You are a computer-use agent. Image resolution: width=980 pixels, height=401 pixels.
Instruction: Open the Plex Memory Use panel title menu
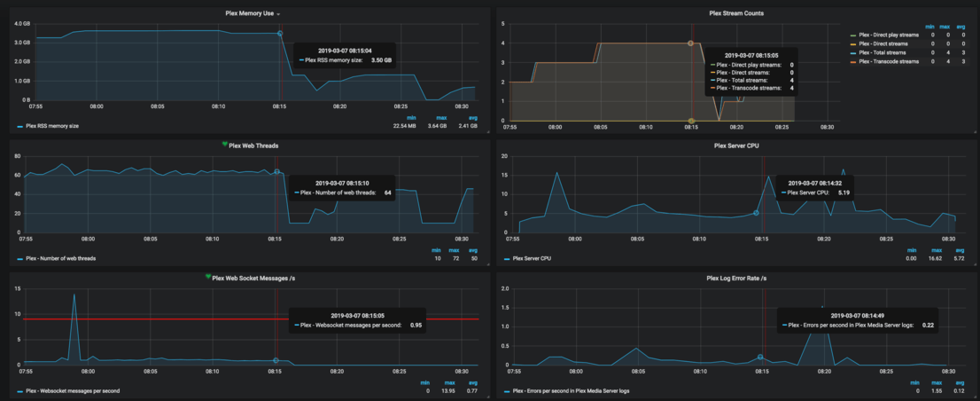249,13
